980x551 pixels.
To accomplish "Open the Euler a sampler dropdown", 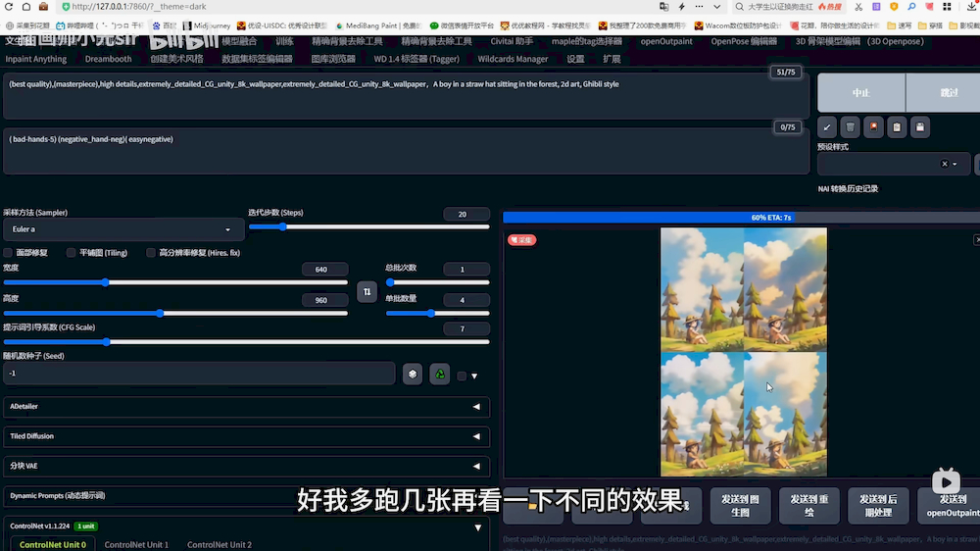I will coord(122,229).
